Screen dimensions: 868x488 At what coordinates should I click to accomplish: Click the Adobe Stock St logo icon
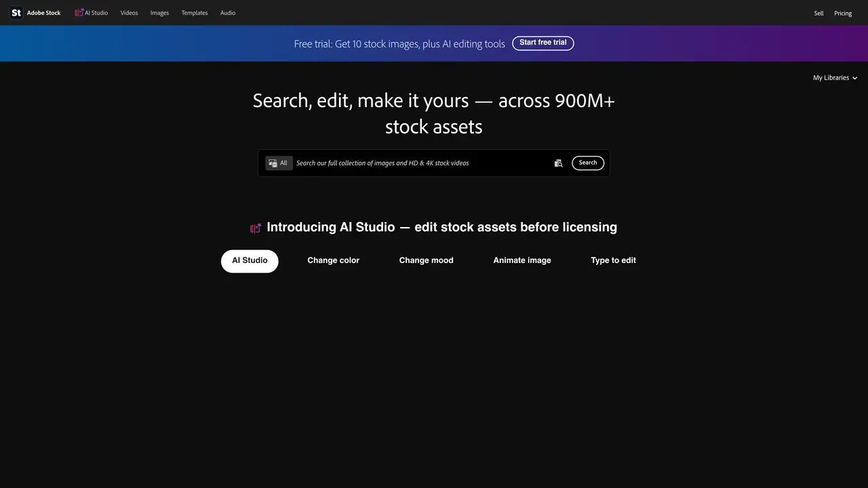click(16, 13)
